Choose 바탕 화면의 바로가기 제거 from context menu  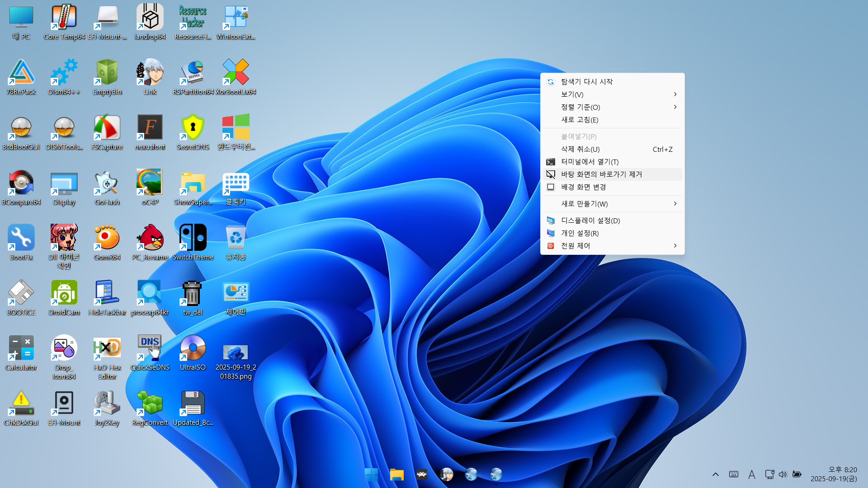[601, 174]
